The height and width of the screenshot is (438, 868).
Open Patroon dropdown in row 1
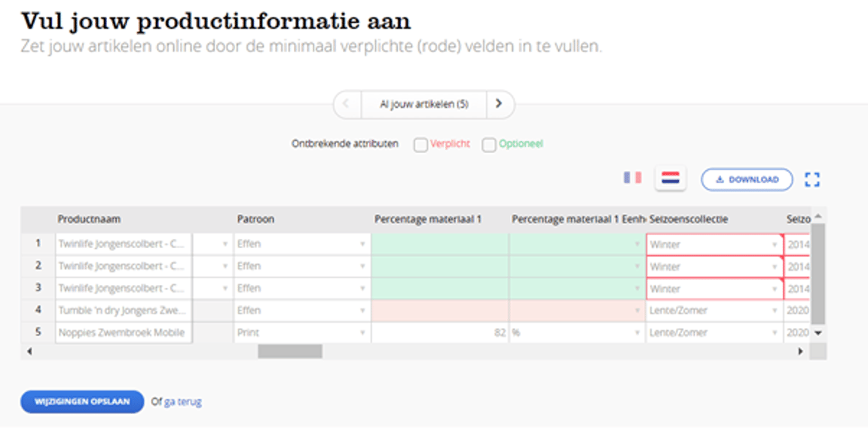point(362,244)
